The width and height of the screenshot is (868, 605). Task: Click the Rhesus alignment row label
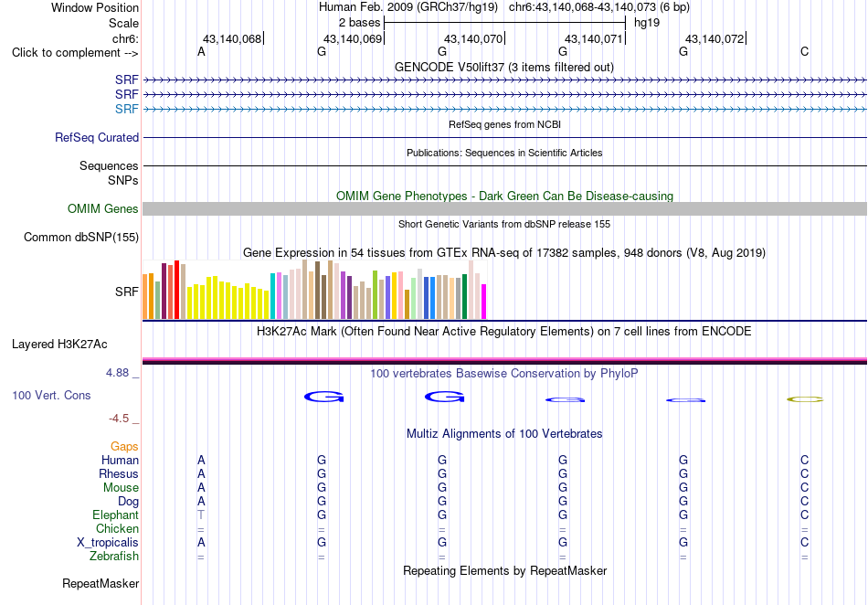pos(119,473)
